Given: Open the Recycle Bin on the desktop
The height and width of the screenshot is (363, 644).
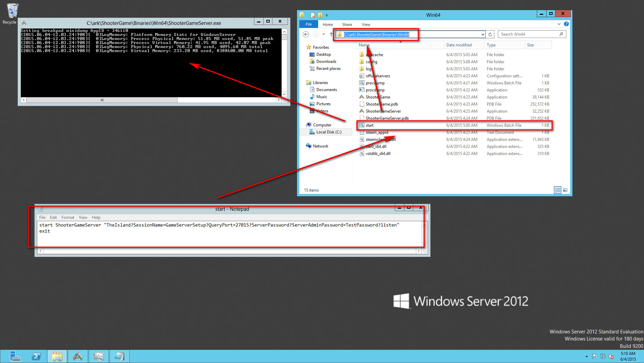Looking at the screenshot, I should tap(12, 13).
